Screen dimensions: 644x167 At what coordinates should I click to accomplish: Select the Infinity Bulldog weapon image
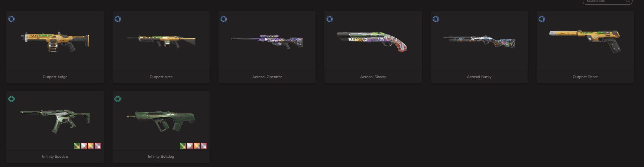point(161,121)
